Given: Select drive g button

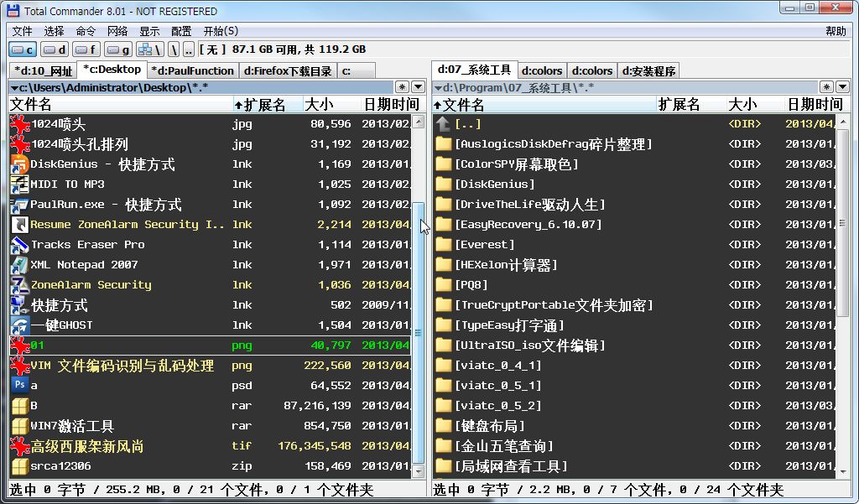Looking at the screenshot, I should (x=118, y=49).
